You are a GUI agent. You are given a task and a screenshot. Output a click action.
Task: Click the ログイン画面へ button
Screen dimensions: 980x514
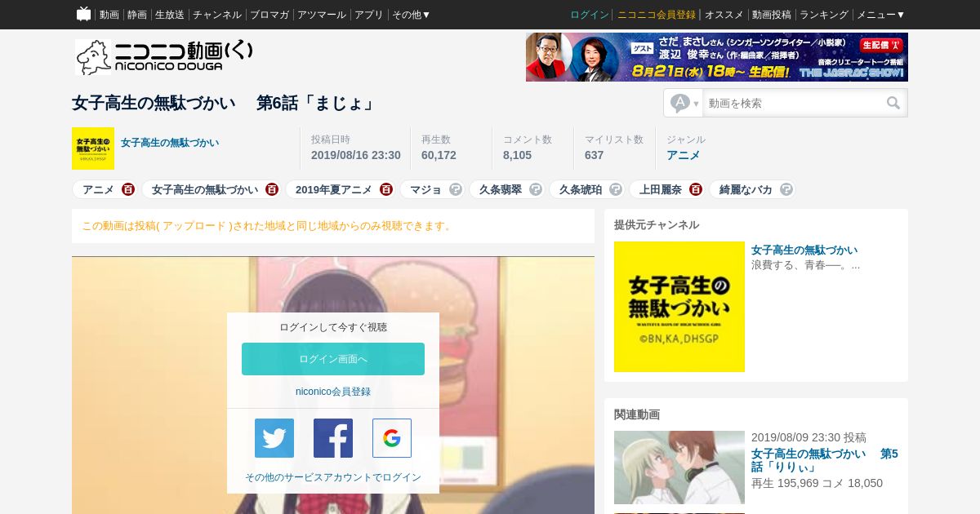[333, 359]
